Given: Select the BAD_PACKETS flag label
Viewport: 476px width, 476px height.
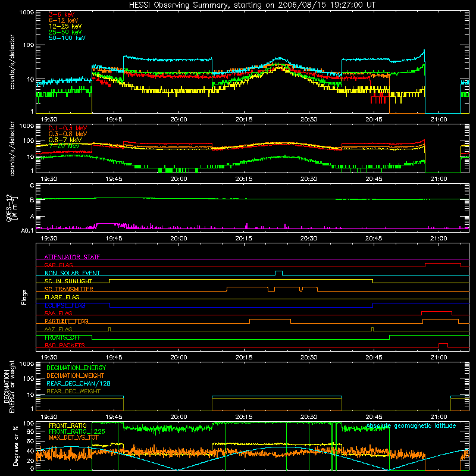Looking at the screenshot, I should tap(65, 345).
